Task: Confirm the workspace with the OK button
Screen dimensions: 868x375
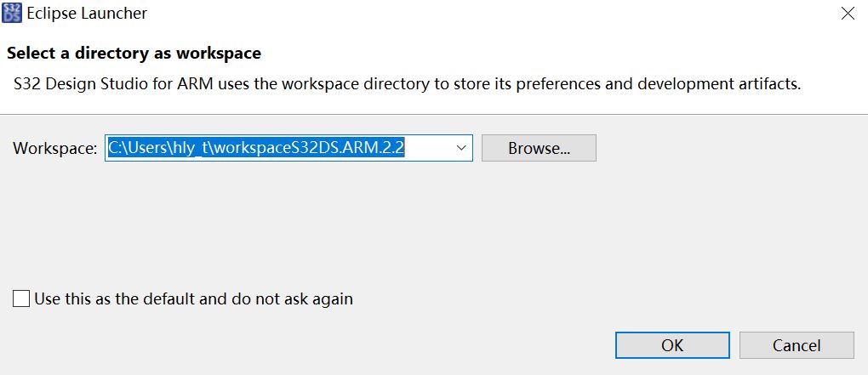Action: point(671,345)
